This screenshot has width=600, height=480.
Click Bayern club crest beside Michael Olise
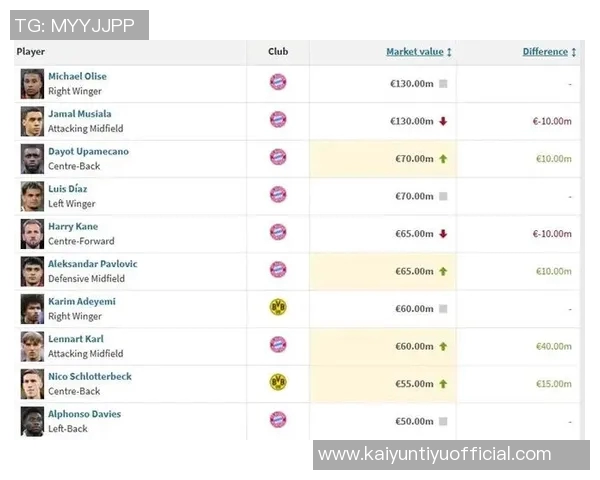[278, 82]
